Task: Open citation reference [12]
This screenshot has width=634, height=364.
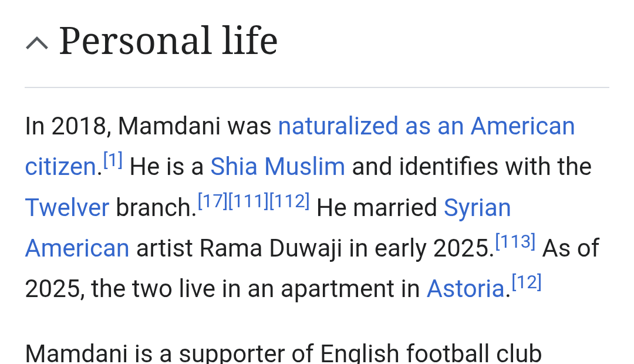Action: [x=527, y=282]
